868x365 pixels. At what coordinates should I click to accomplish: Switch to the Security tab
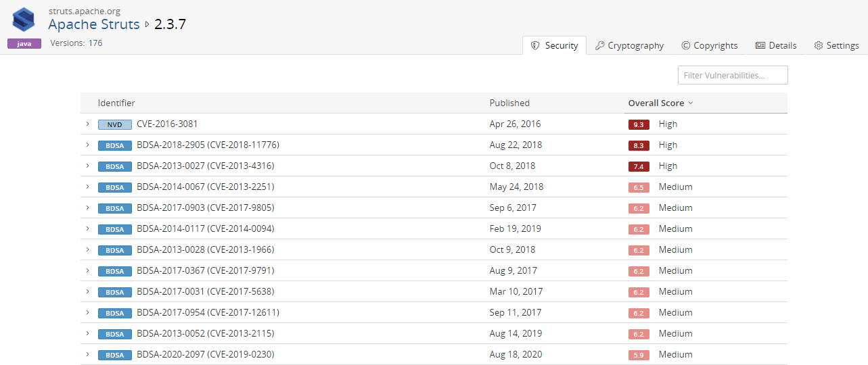[554, 45]
